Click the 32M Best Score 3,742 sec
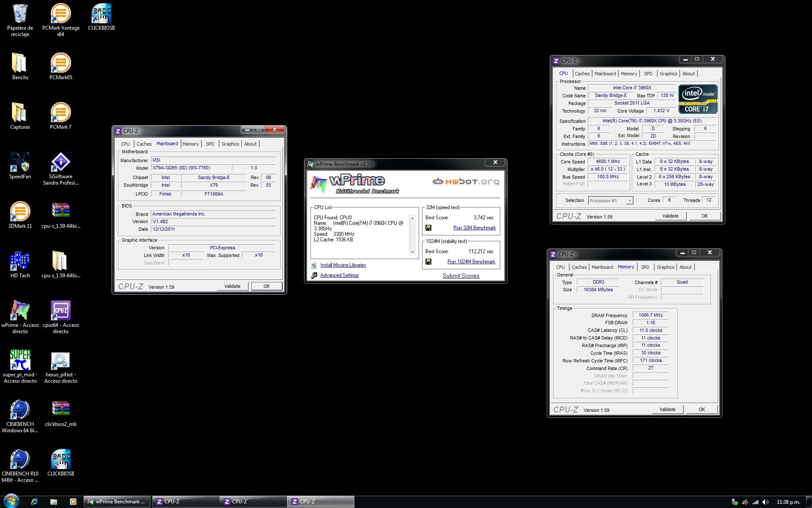This screenshot has width=812, height=508. coord(483,218)
